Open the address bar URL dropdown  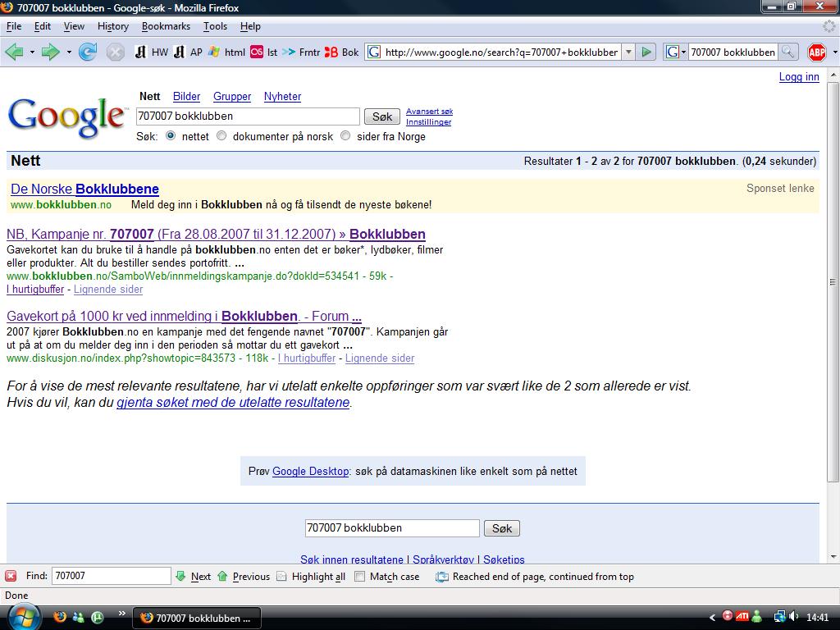tap(629, 52)
